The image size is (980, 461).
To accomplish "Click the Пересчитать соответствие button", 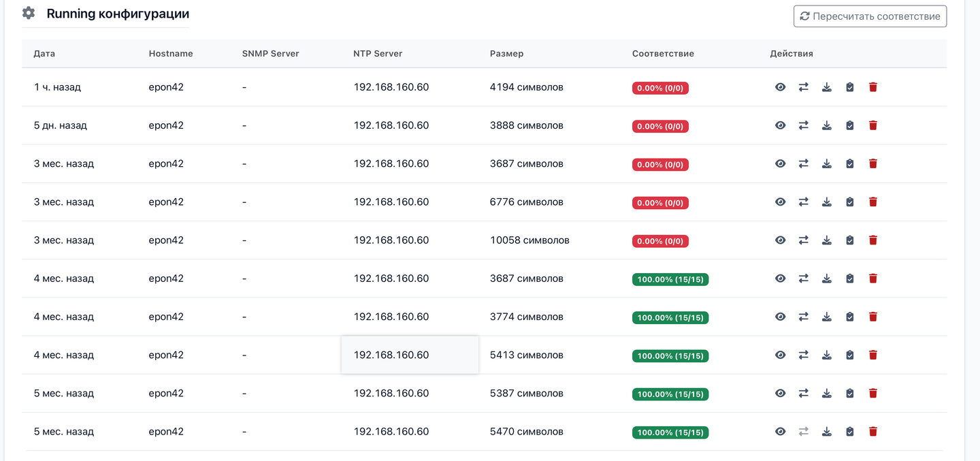I will [x=870, y=16].
